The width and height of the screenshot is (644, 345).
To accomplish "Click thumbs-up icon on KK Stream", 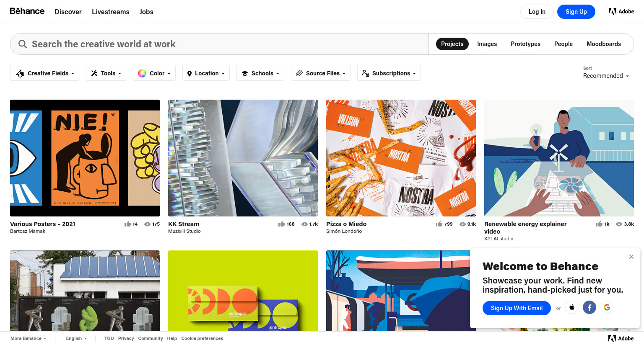I will click(x=281, y=224).
